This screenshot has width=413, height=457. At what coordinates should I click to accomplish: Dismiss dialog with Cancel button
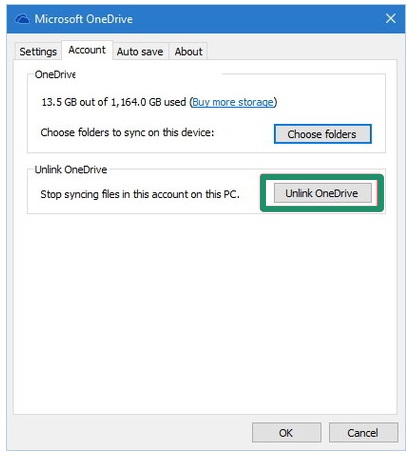(363, 433)
